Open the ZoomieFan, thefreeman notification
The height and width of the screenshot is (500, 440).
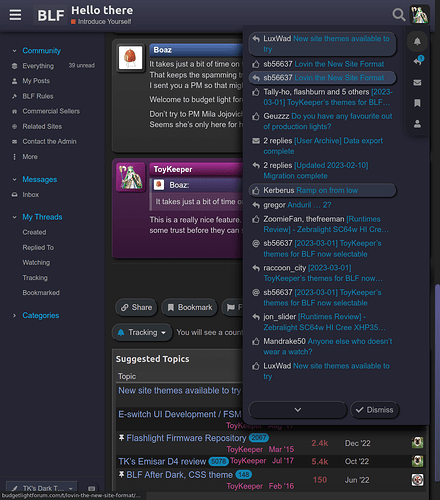[322, 224]
